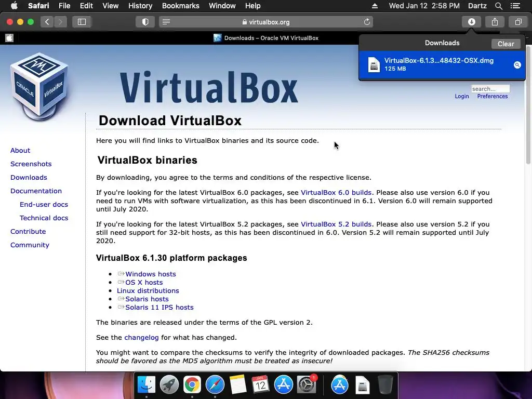Click Community in the sidebar

[30, 245]
